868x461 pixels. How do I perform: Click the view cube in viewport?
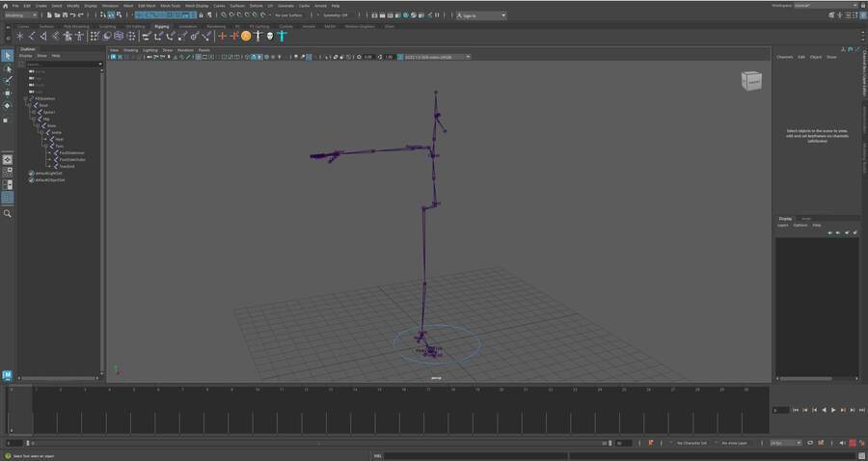coord(751,81)
